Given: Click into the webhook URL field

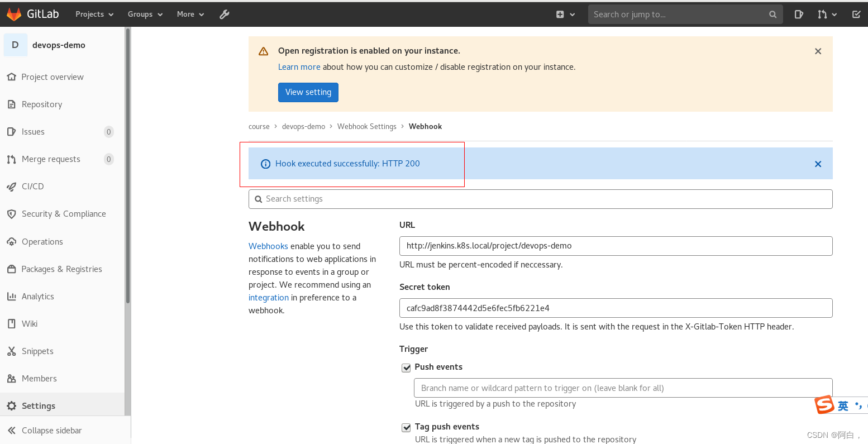Looking at the screenshot, I should (x=616, y=246).
